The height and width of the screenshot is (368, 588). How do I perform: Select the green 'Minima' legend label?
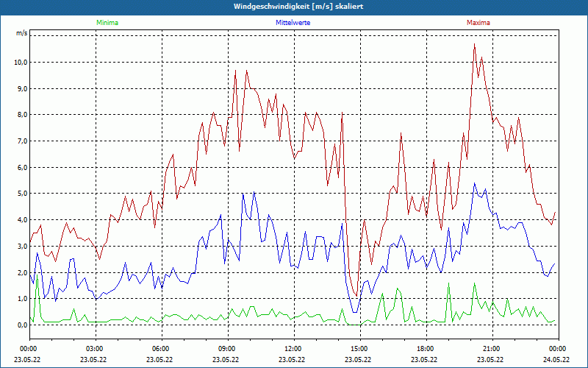107,23
